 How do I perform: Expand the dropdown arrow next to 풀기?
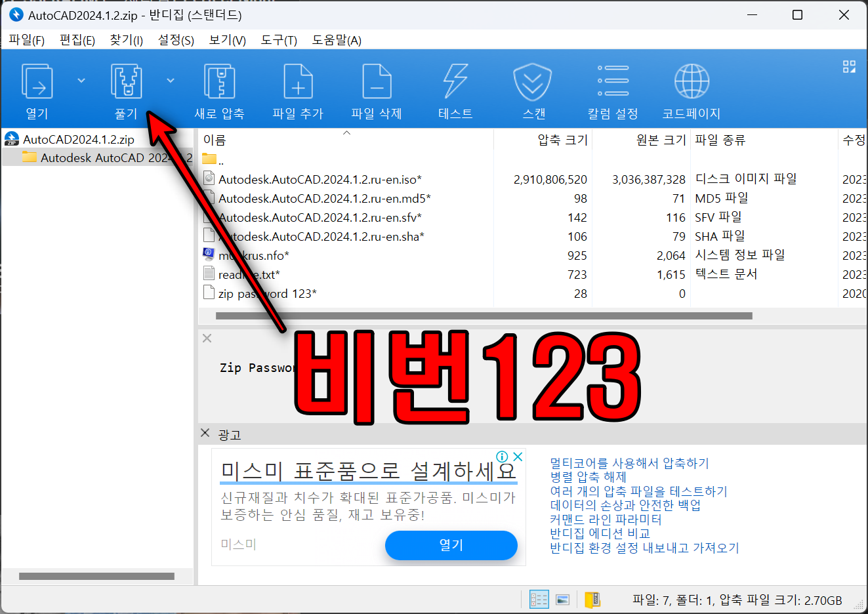171,81
